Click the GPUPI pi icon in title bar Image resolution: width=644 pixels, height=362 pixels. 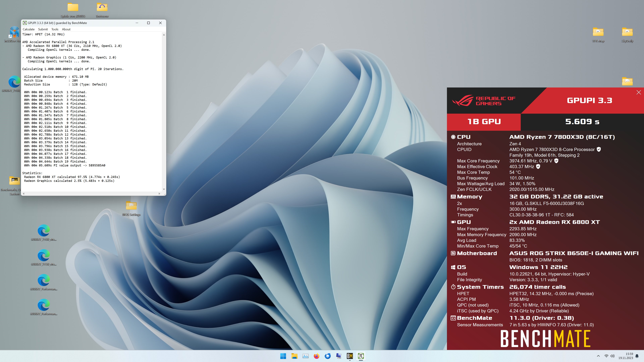[x=25, y=23]
